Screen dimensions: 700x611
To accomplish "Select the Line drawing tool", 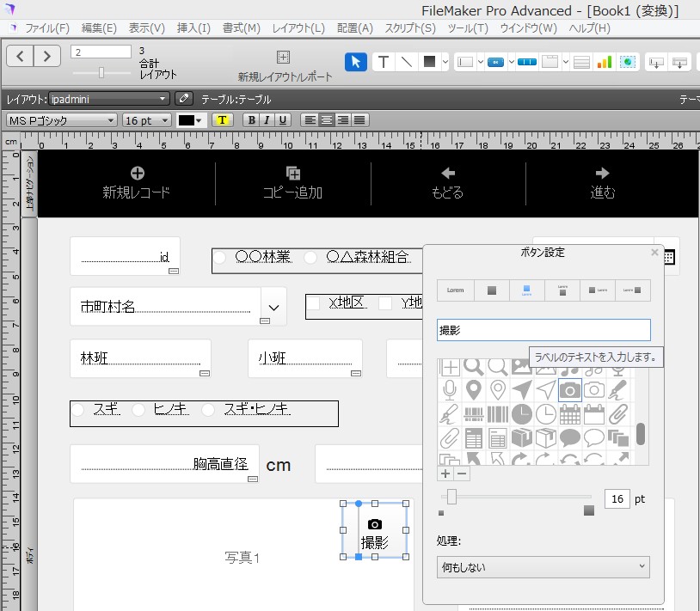I will 406,62.
